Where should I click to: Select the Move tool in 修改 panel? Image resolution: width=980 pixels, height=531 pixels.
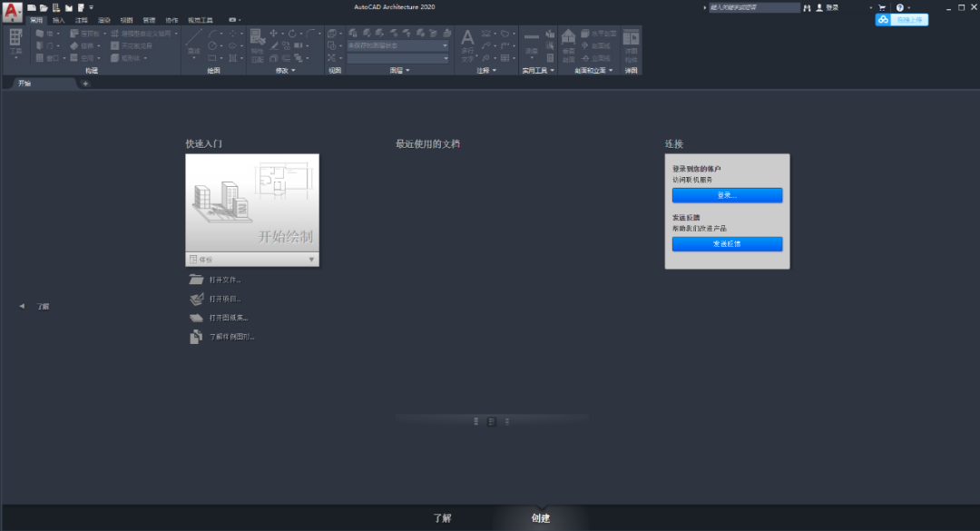(x=273, y=34)
